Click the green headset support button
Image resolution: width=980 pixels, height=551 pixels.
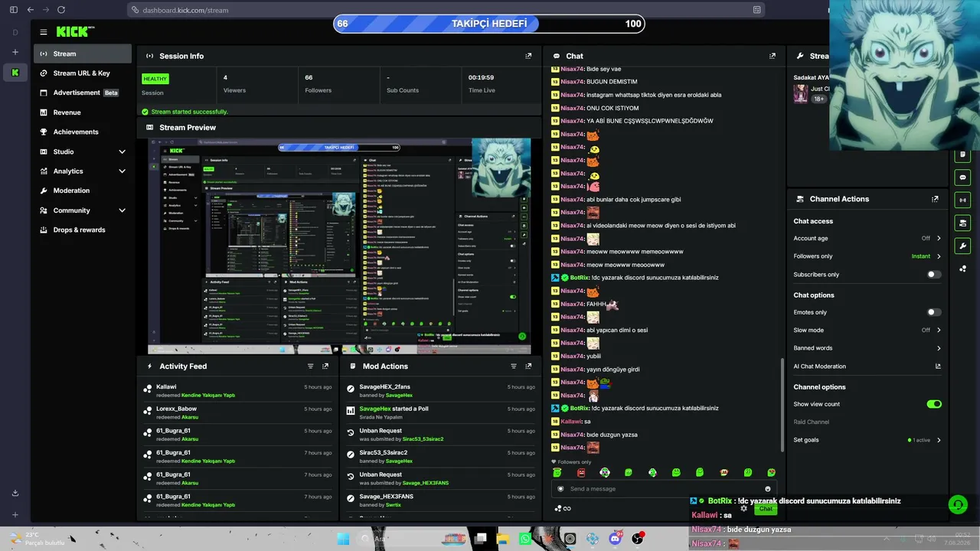click(x=957, y=505)
